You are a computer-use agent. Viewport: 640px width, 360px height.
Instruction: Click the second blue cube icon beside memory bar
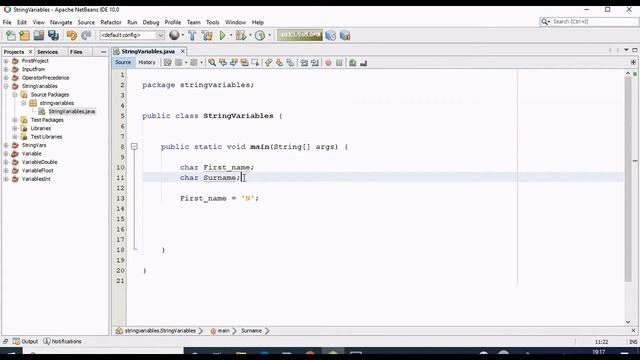point(345,36)
